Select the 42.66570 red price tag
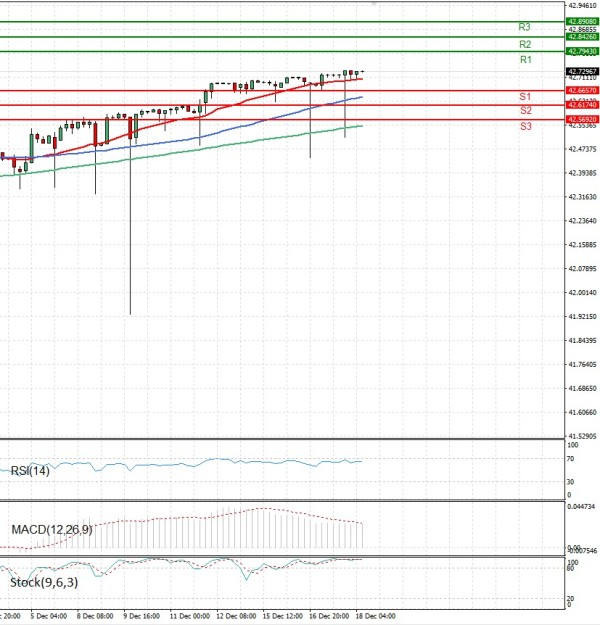 (x=582, y=90)
